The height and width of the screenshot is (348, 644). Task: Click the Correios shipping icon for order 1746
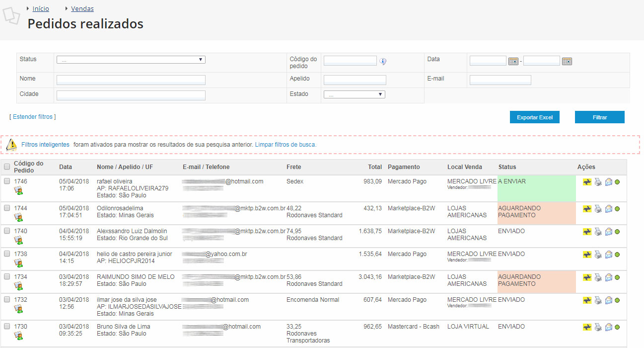(x=587, y=182)
